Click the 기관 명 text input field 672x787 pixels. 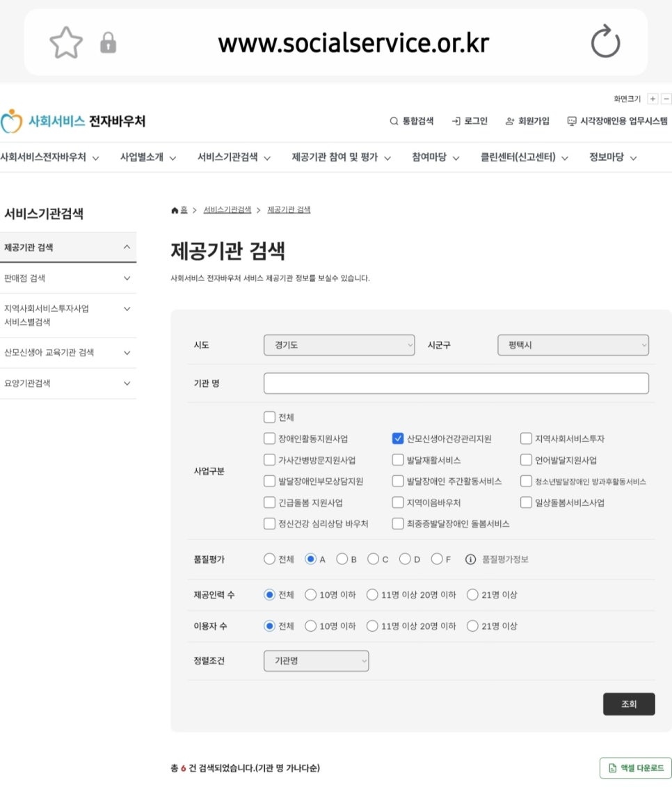point(456,383)
